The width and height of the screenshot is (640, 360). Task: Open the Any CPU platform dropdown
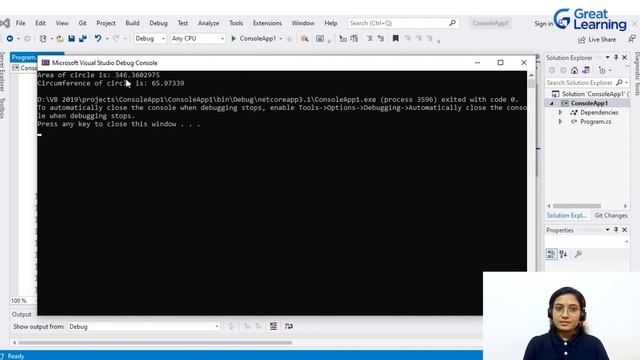198,38
